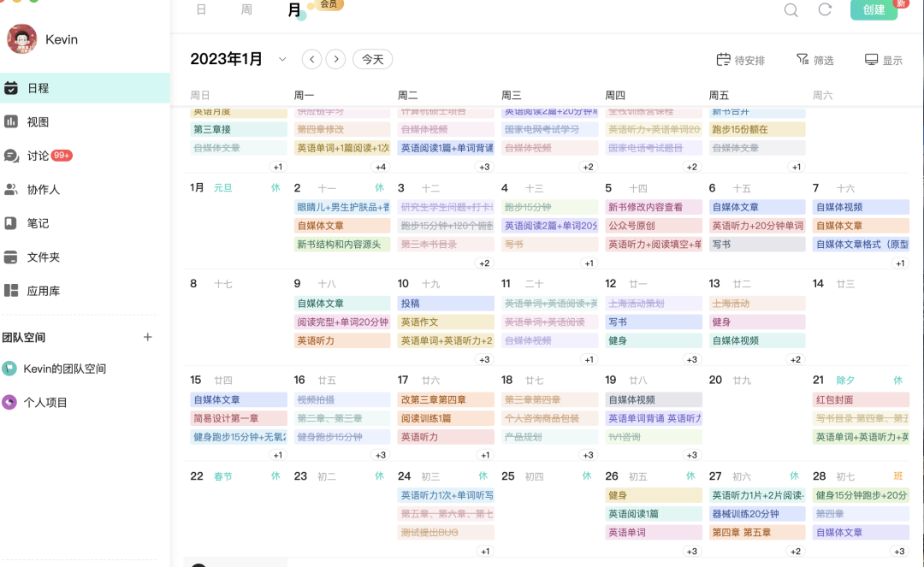Click the 会员 membership badge
924x567 pixels.
coord(329,5)
